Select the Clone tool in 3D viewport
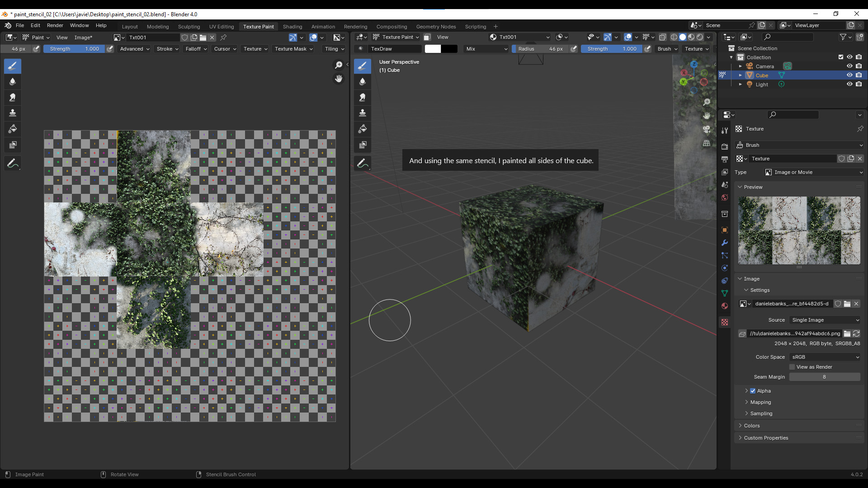868x488 pixels. coord(363,113)
